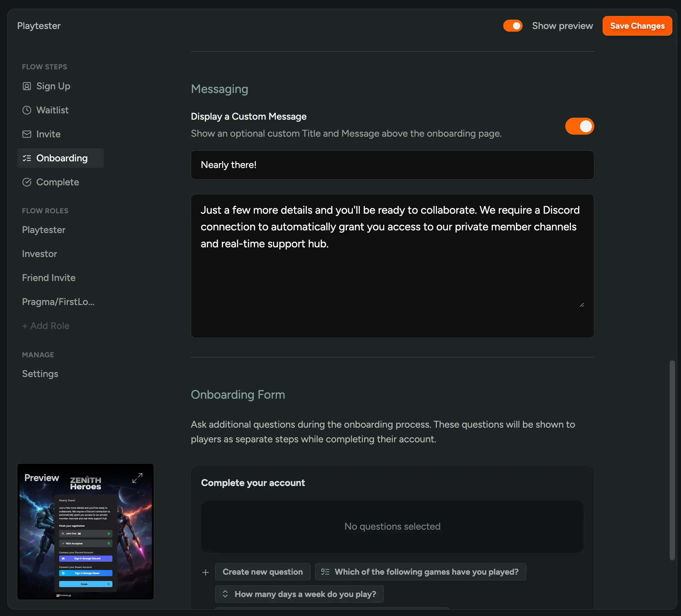The image size is (681, 616).
Task: Select the Friend Invite role
Action: tap(49, 278)
